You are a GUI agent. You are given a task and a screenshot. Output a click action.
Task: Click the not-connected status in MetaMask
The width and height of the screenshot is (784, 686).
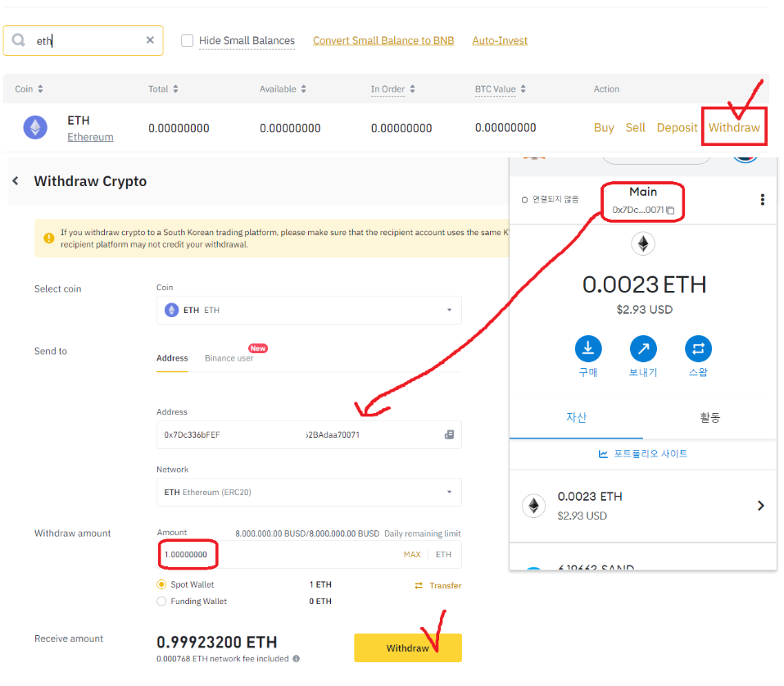click(550, 200)
